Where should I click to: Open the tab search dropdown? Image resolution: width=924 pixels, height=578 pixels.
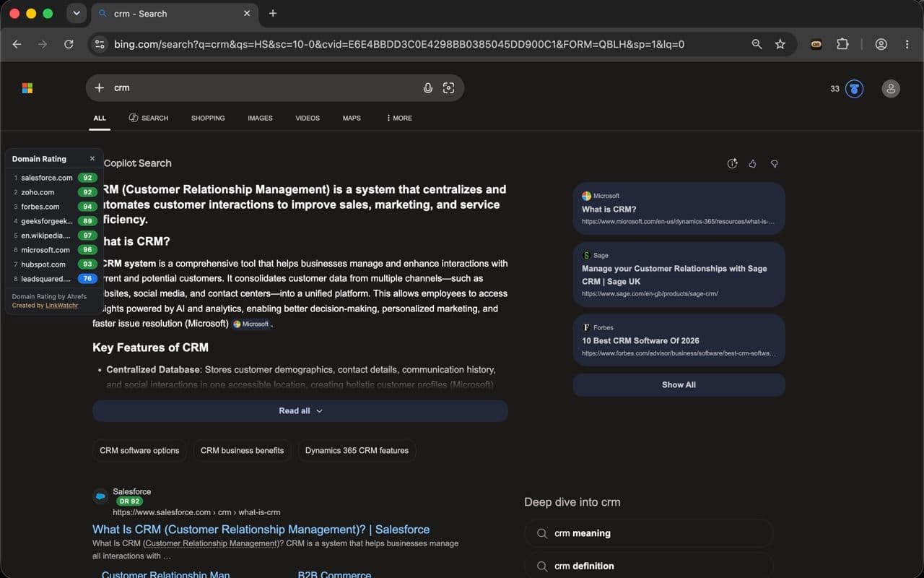(x=76, y=14)
